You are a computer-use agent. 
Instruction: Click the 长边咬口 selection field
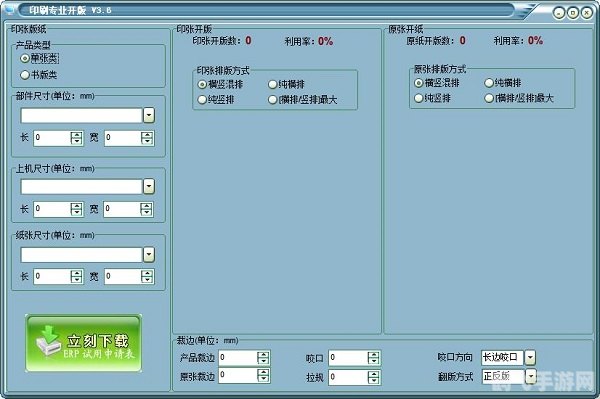(502, 358)
